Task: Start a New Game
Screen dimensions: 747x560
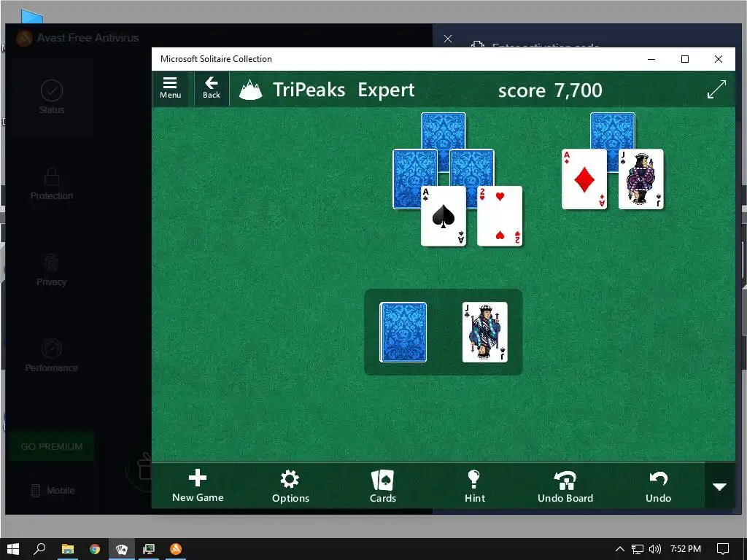Action: pyautogui.click(x=198, y=486)
